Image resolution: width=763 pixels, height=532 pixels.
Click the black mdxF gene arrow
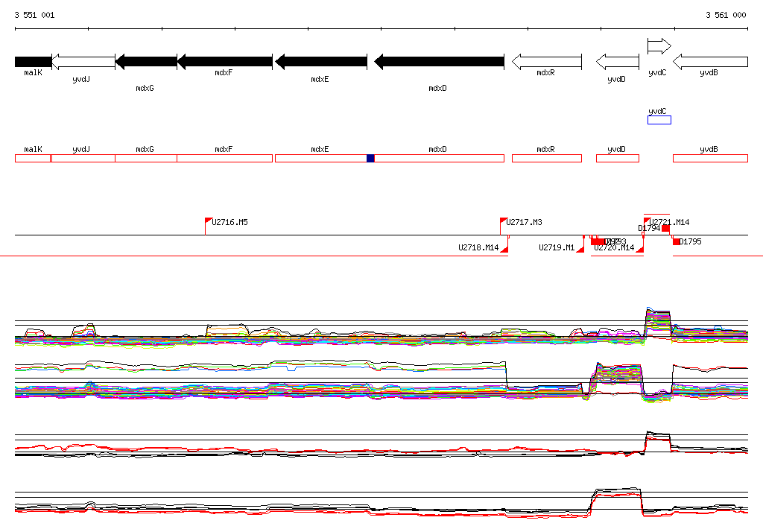225,62
